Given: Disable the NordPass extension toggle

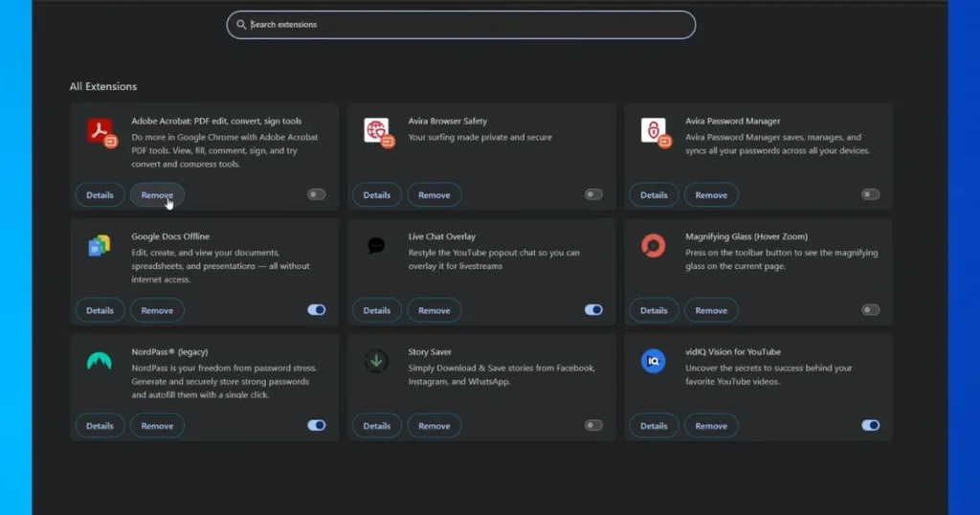Looking at the screenshot, I should [316, 426].
